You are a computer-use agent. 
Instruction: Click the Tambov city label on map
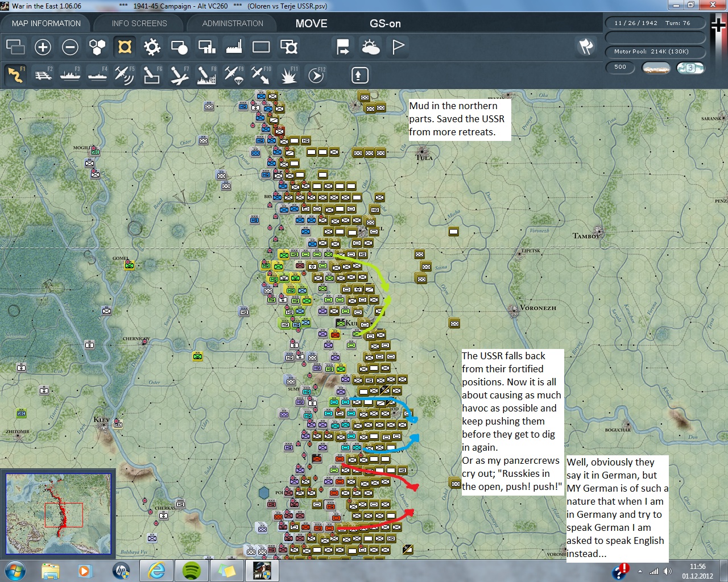pyautogui.click(x=586, y=236)
